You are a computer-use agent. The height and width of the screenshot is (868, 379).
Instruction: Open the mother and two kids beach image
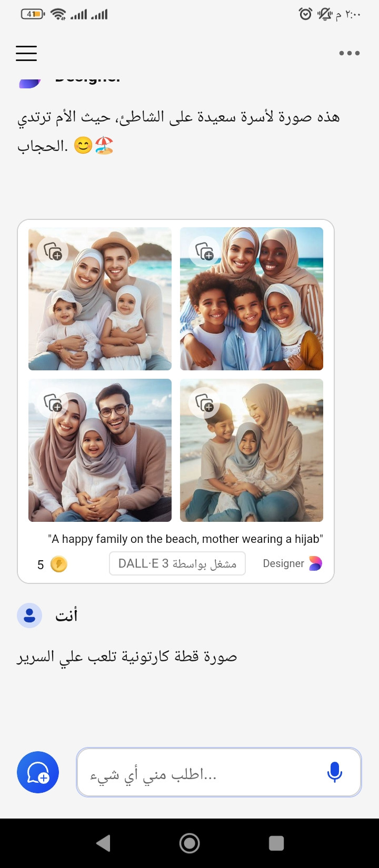[252, 450]
